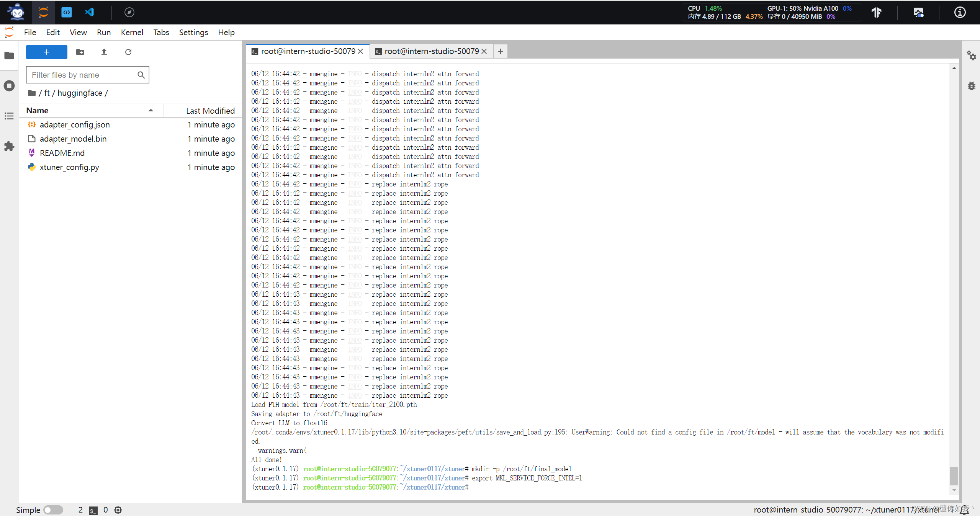Click the terminal scroll up arrow
Image resolution: width=980 pixels, height=516 pixels.
coord(954,68)
